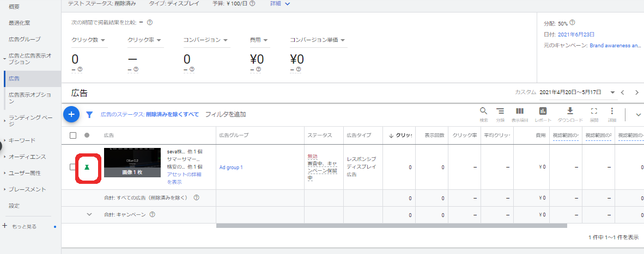Open the Ad group 1 link

[x=231, y=167]
